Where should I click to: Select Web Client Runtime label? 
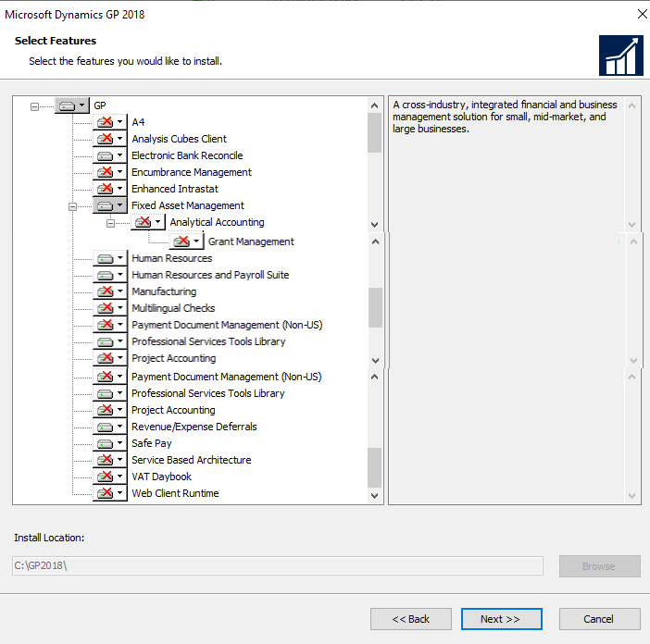[x=175, y=493]
